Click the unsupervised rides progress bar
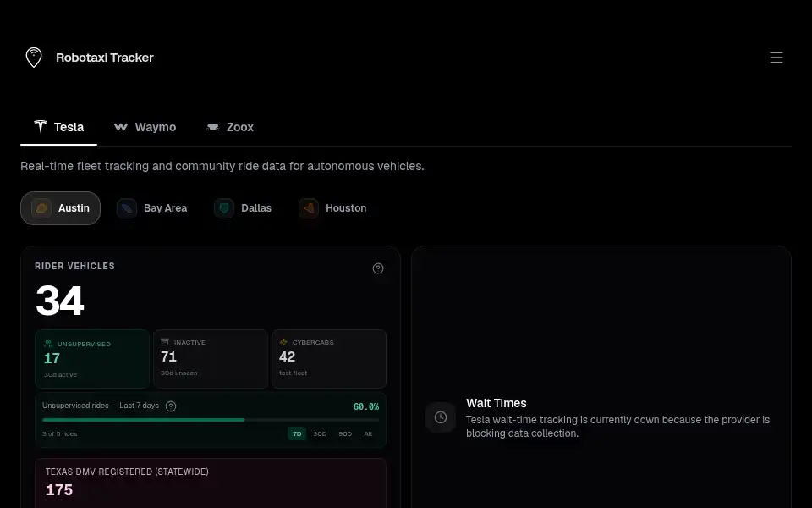 [211, 420]
